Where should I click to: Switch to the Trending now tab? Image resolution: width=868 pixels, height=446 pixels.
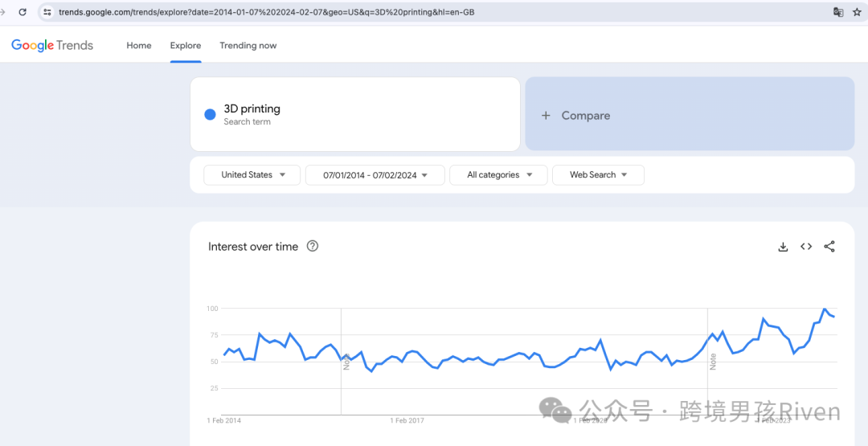[248, 46]
